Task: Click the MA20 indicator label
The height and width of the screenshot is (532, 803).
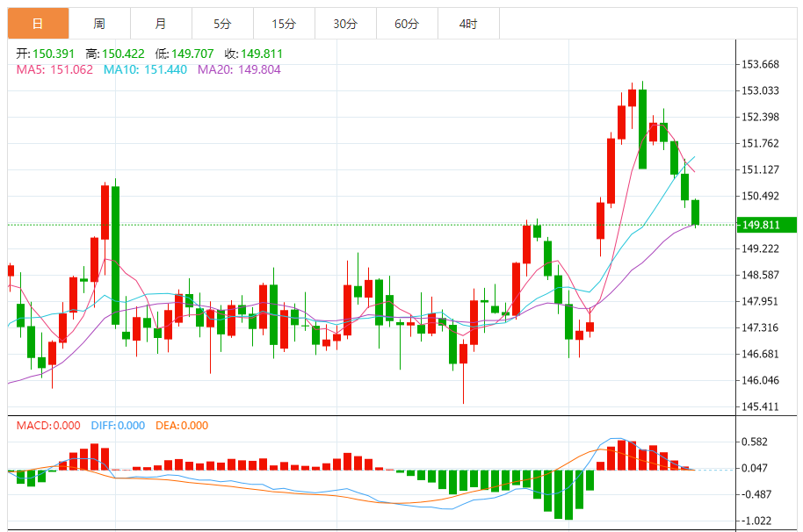Action: coord(239,69)
